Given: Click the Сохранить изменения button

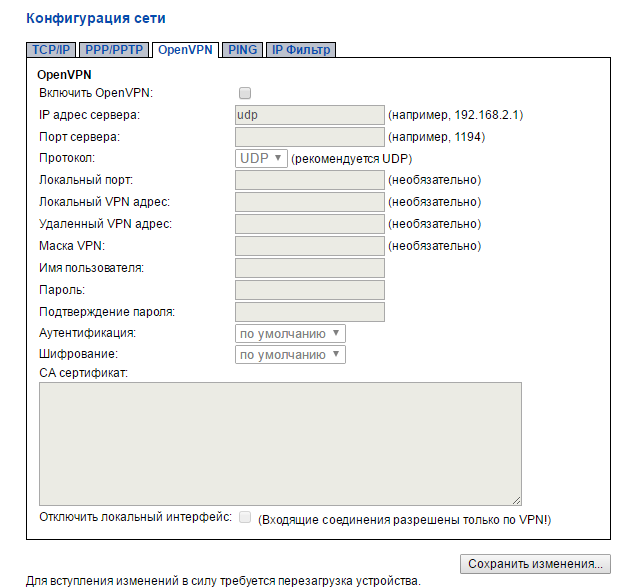Looking at the screenshot, I should (535, 564).
